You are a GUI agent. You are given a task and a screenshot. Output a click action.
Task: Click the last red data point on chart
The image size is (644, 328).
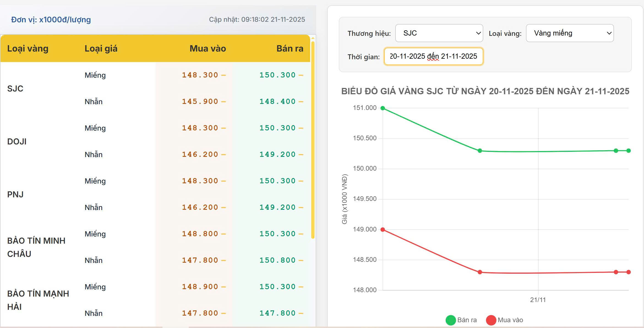629,272
